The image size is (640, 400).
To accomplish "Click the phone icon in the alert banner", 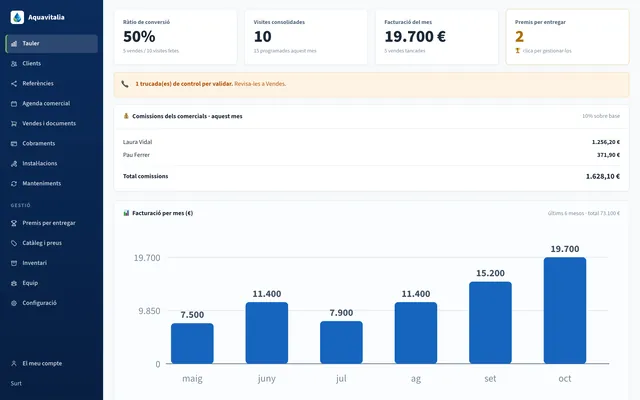I will click(x=125, y=84).
